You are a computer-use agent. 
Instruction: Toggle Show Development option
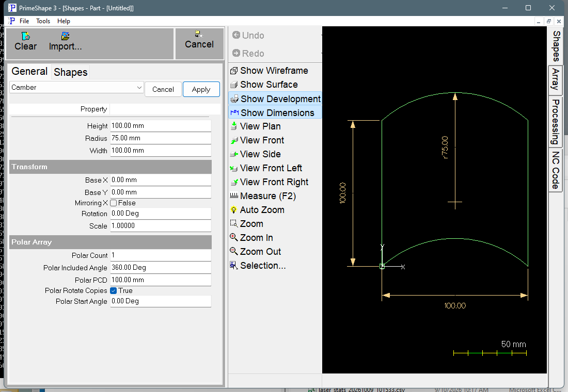(275, 99)
